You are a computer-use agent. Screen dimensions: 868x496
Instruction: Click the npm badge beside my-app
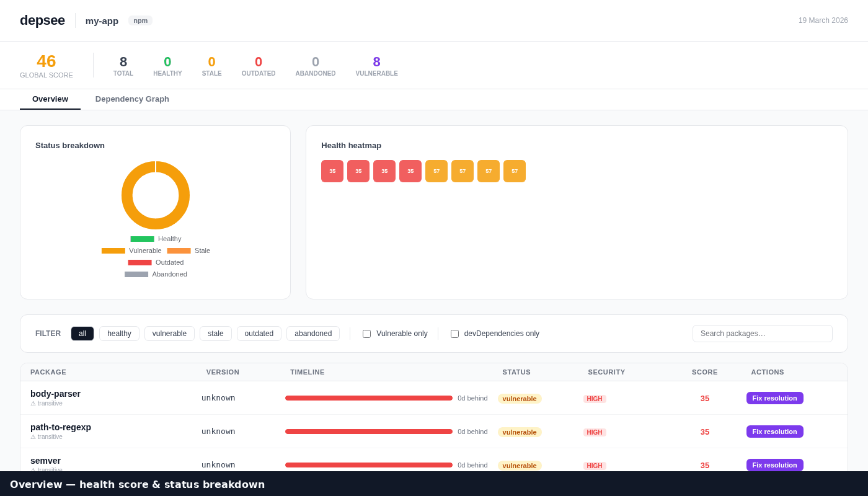click(140, 20)
